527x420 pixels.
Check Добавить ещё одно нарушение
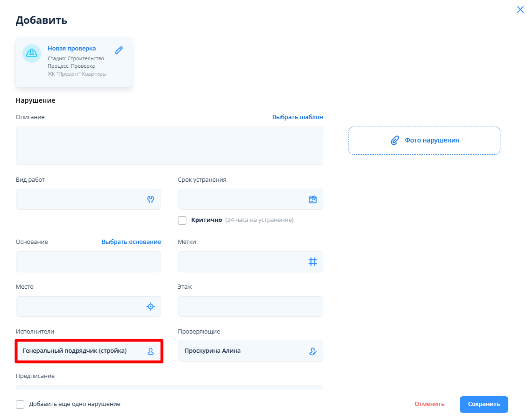click(20, 404)
